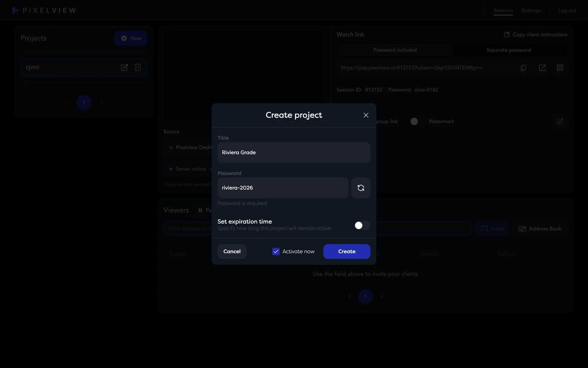Select projects page 1
Image resolution: width=588 pixels, height=368 pixels.
click(x=84, y=102)
